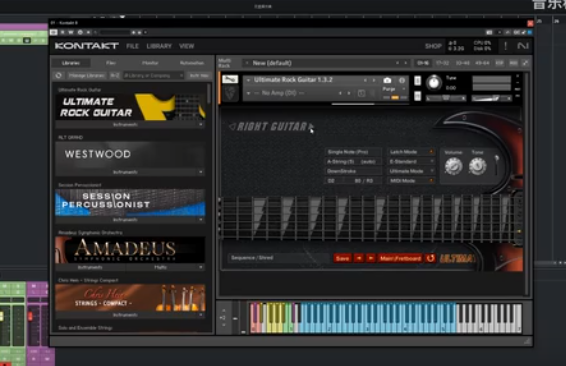
Task: Select the Libraries tab
Action: 71,63
